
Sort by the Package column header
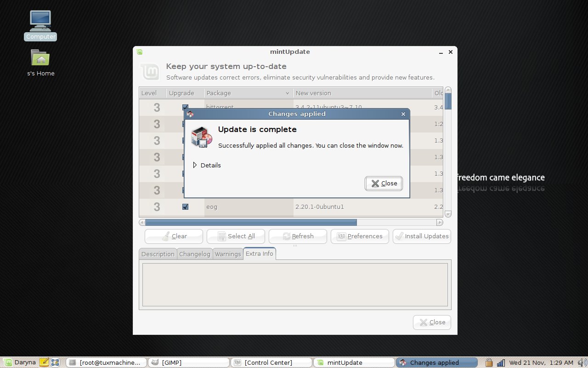[x=249, y=93]
